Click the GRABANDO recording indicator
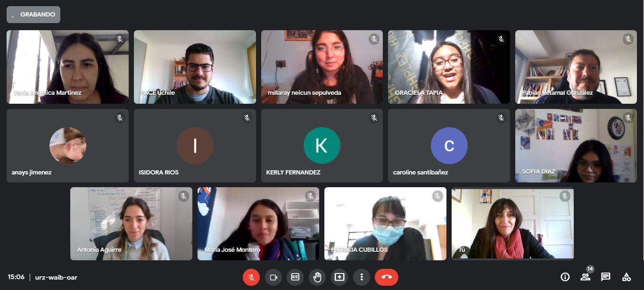 coord(33,15)
